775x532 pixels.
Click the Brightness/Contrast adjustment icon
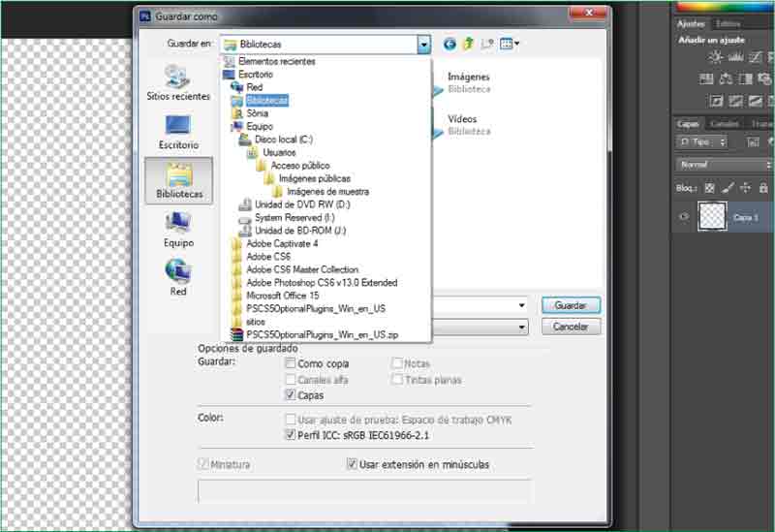pos(715,58)
